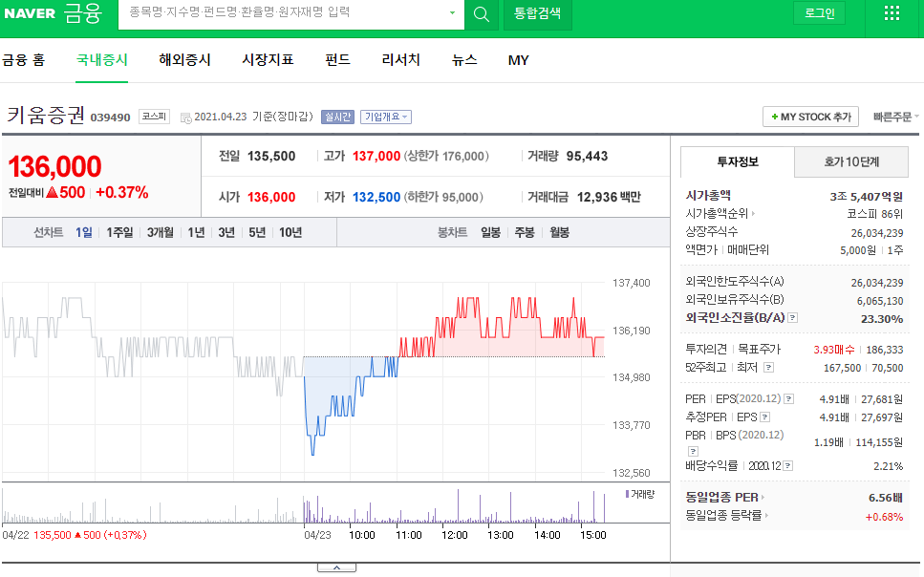This screenshot has height=577, width=924.
Task: Go to 금융 홈 menu
Action: tap(24, 60)
